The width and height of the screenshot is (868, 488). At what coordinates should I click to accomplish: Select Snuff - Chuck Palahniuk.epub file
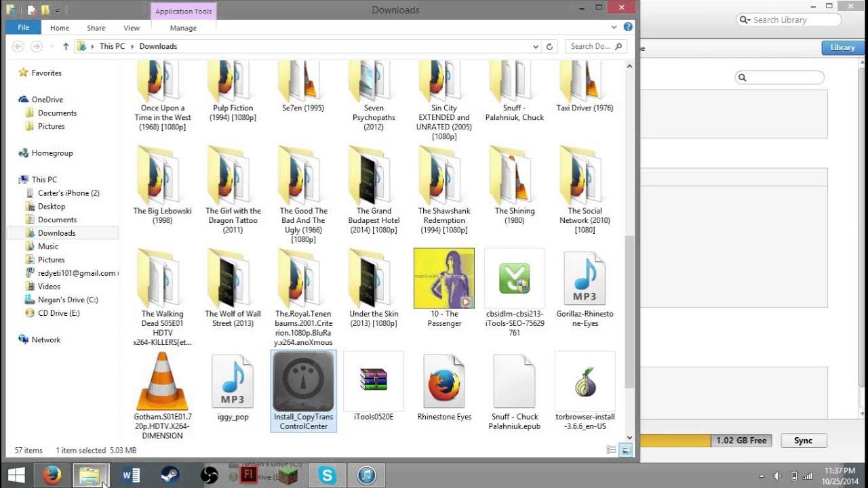point(515,391)
